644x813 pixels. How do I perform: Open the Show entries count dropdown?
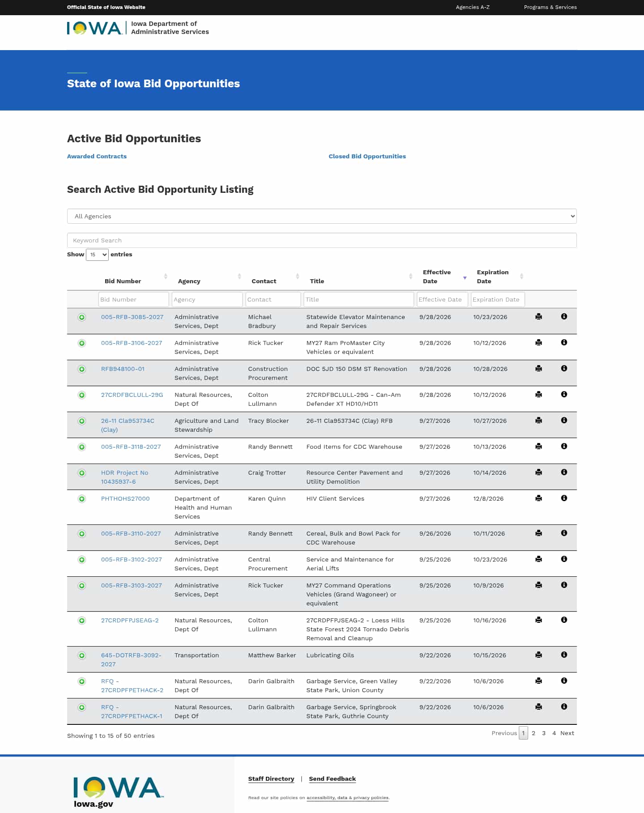[97, 255]
